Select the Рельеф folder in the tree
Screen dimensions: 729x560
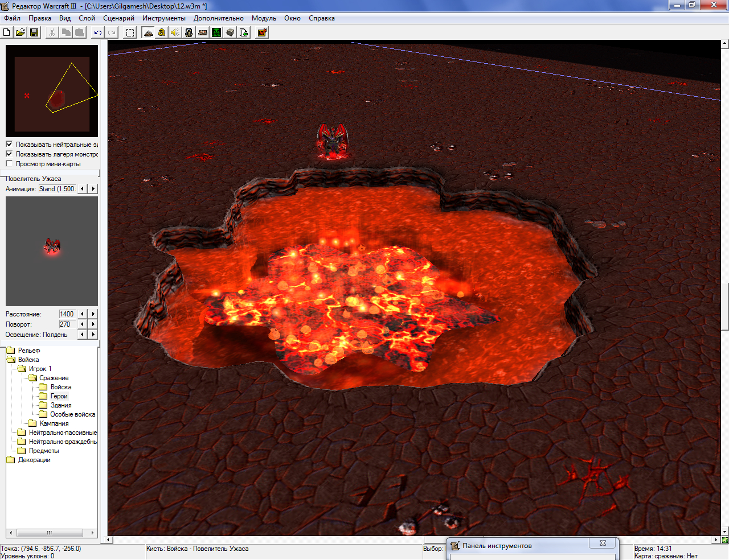[x=28, y=351]
